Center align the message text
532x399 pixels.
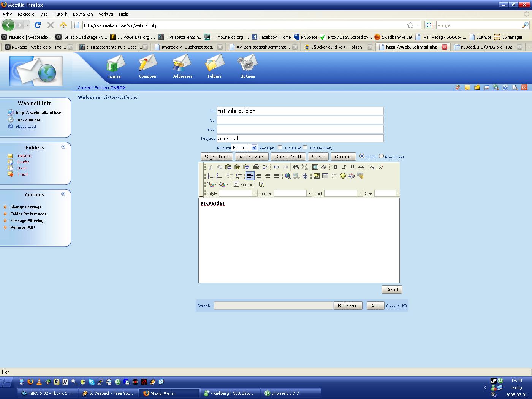(259, 176)
